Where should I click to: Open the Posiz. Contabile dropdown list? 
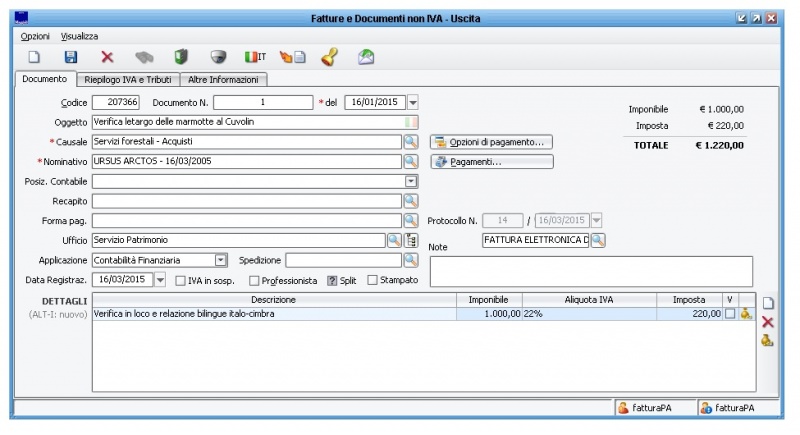pos(410,181)
